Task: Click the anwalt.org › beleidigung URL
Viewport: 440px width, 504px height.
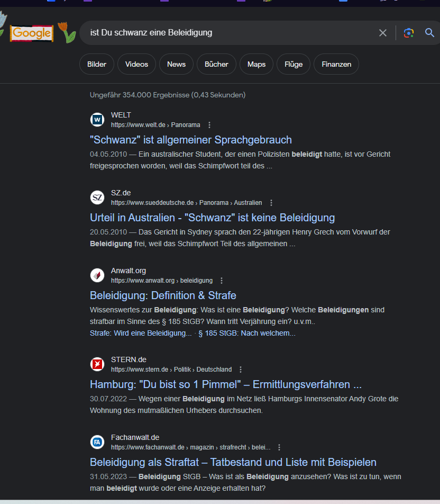Action: 161,281
